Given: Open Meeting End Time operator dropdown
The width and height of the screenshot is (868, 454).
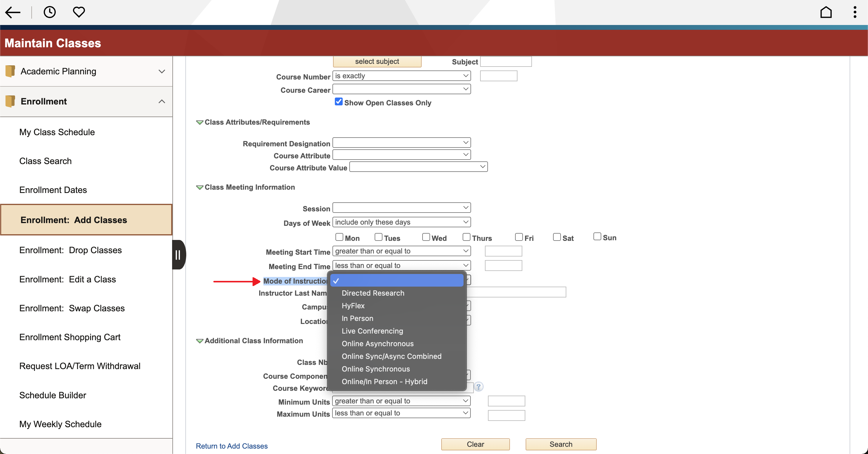Looking at the screenshot, I should [x=401, y=266].
